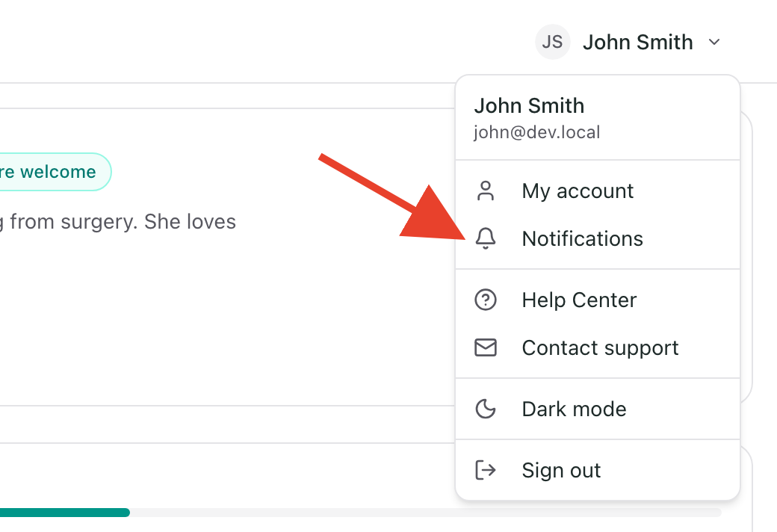Click the bell icon beside Notifications
This screenshot has height=532, width=777.
click(x=486, y=238)
